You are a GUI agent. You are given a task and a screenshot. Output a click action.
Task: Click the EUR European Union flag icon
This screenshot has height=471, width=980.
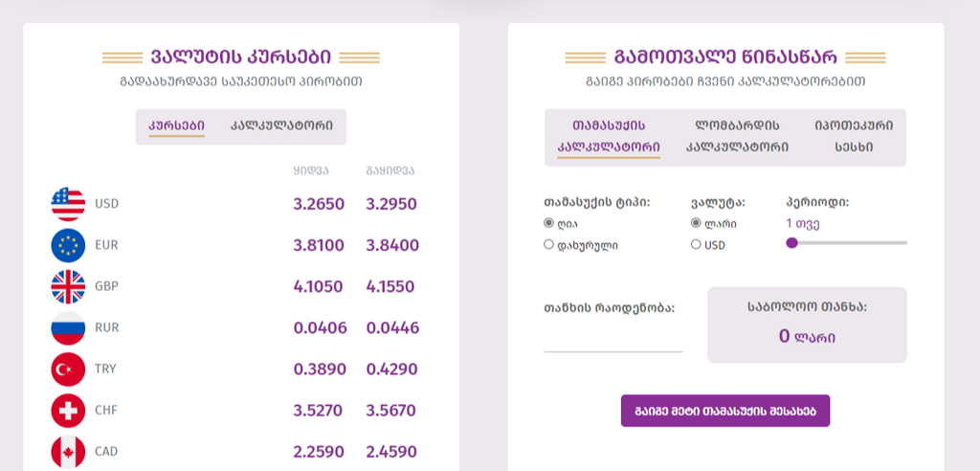tap(68, 245)
